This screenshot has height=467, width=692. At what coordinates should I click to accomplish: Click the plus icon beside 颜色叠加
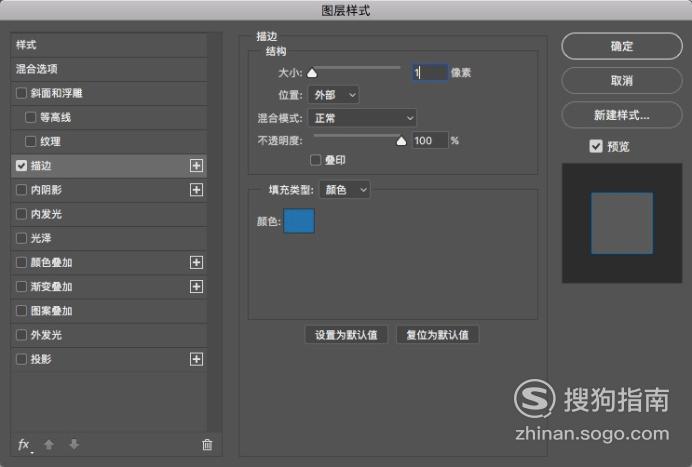196,262
